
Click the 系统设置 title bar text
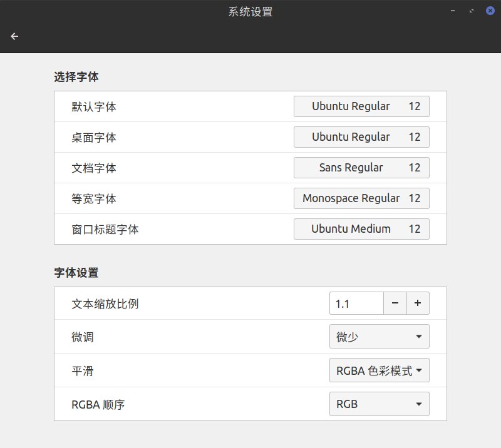tap(250, 11)
